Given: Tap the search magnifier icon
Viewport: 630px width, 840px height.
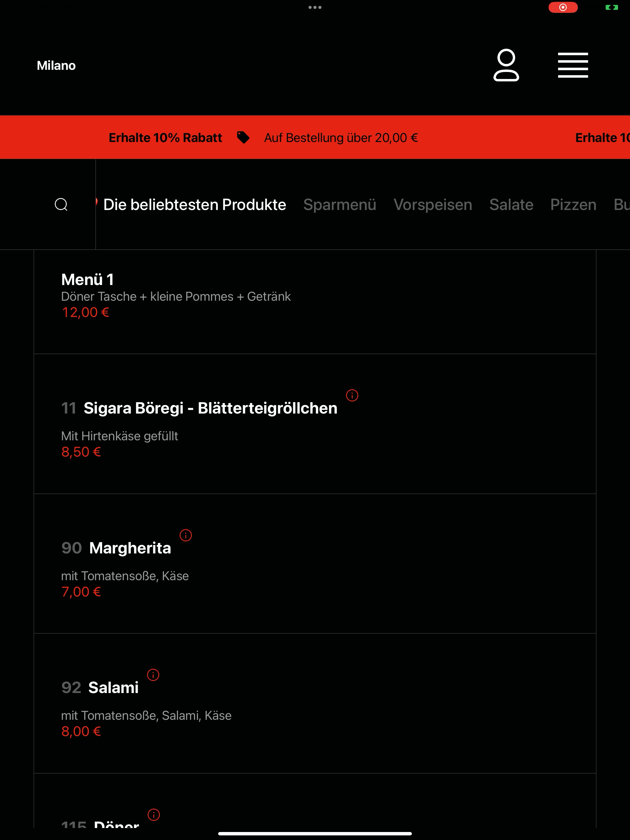Looking at the screenshot, I should 61,204.
